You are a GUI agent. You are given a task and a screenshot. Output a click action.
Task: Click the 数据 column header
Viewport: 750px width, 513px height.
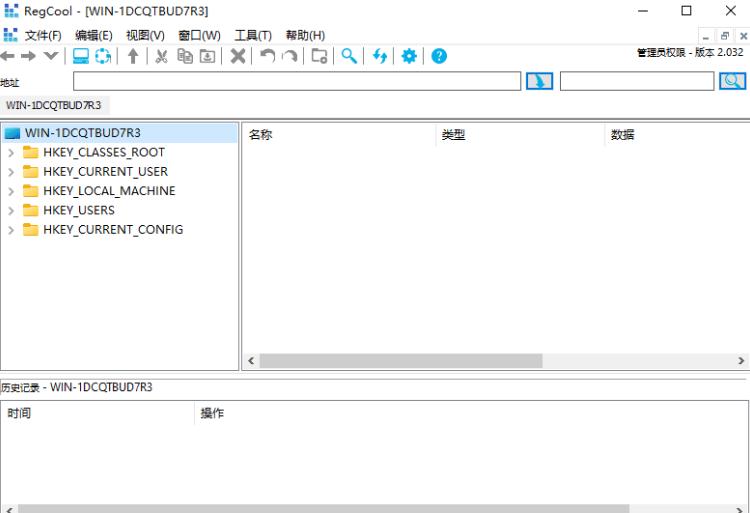pyautogui.click(x=677, y=135)
